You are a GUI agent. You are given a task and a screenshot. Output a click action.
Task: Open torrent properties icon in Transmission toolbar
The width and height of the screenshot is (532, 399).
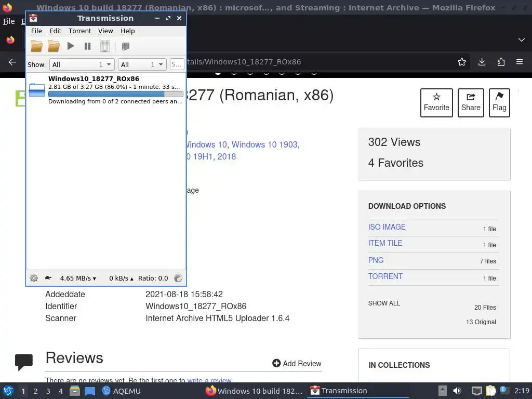click(126, 46)
